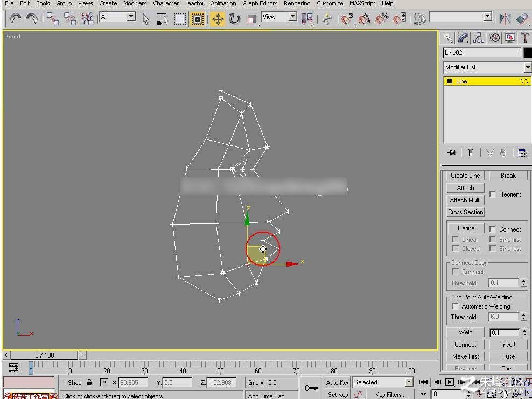Toggle the 3D Snap magnet icon
This screenshot has width=532, height=399.
347,19
